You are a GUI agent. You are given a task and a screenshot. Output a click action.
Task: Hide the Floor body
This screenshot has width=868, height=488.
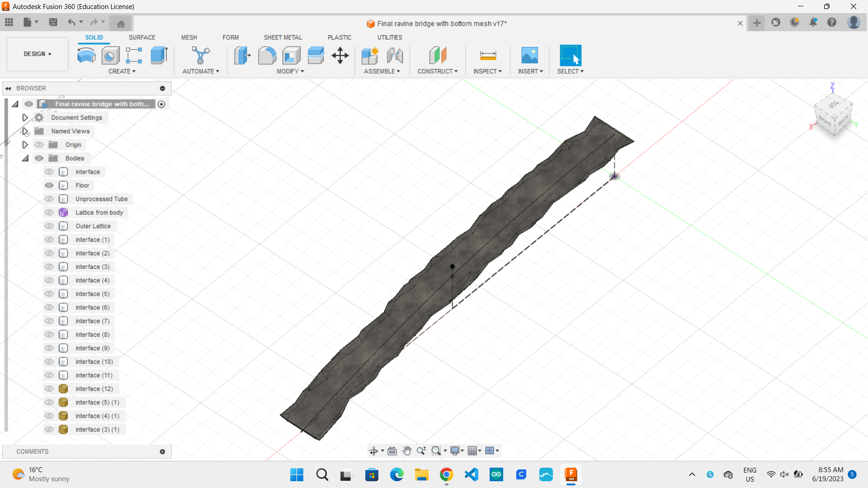point(49,185)
